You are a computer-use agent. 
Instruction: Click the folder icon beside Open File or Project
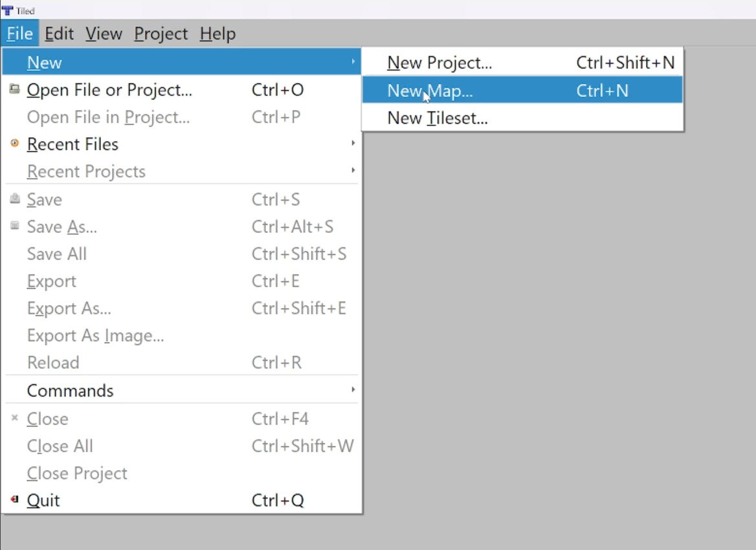pyautogui.click(x=14, y=87)
